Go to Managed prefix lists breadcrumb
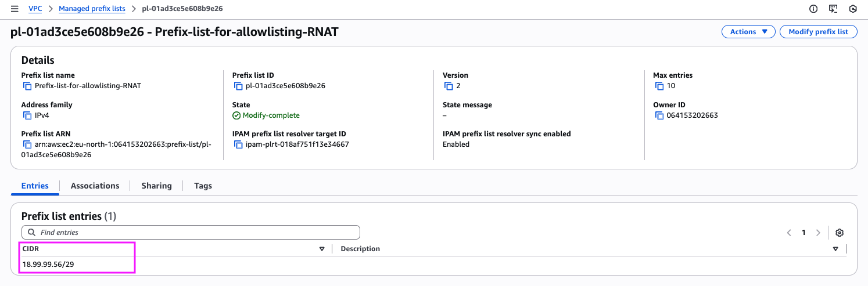 click(x=92, y=9)
